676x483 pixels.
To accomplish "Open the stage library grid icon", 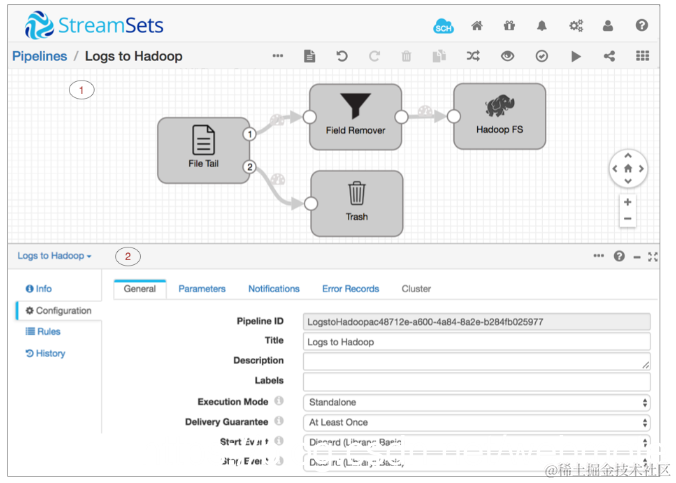I will pyautogui.click(x=642, y=56).
